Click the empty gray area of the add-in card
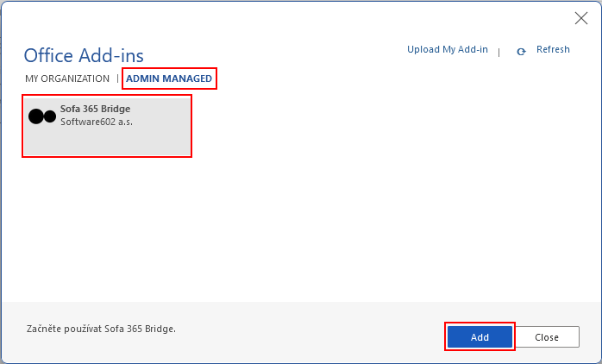 click(x=129, y=142)
